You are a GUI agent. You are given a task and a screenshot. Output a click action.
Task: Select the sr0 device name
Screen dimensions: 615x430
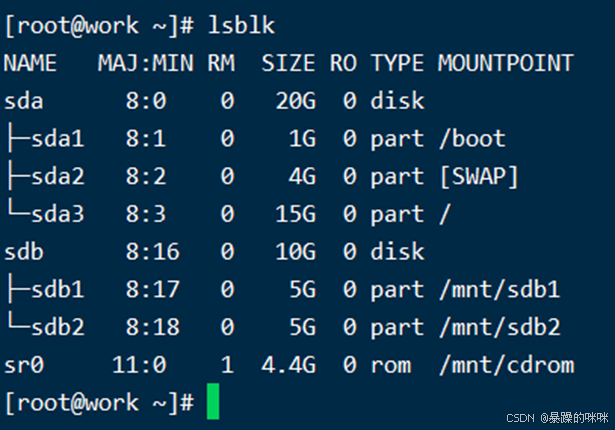tap(24, 365)
